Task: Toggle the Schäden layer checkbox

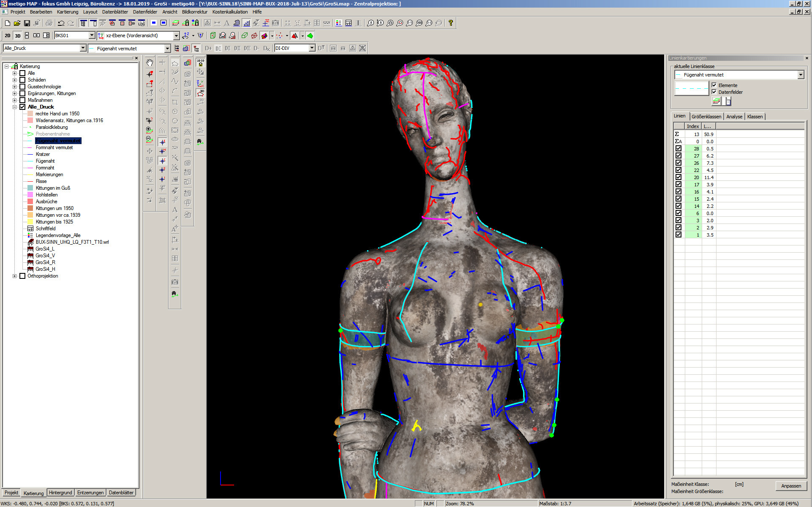Action: coord(22,80)
